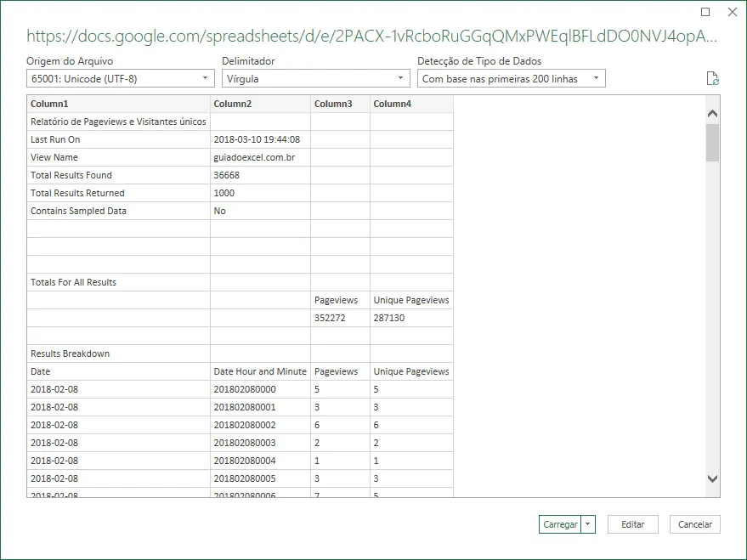
Task: Click the 'Date Hour and Minute' cell
Action: click(261, 371)
